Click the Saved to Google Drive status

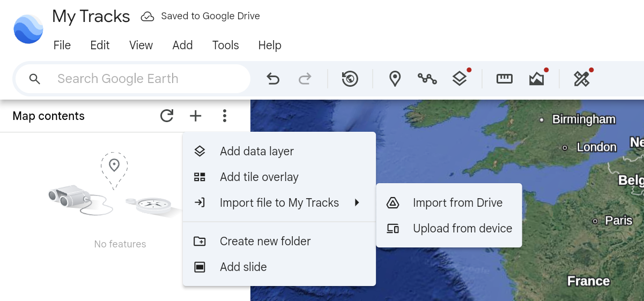click(x=210, y=16)
